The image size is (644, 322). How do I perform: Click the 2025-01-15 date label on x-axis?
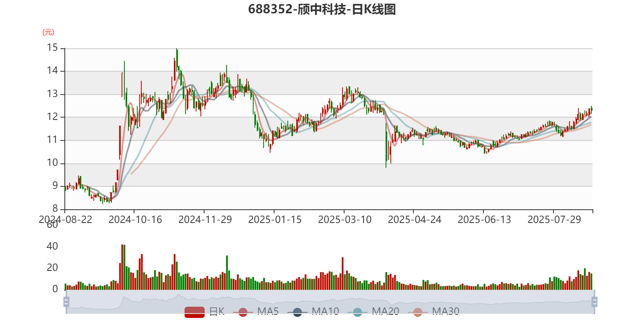tap(275, 220)
